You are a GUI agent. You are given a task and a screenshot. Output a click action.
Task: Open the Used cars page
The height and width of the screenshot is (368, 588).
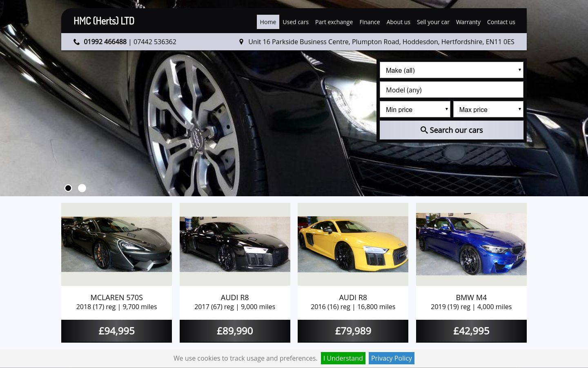pyautogui.click(x=296, y=22)
